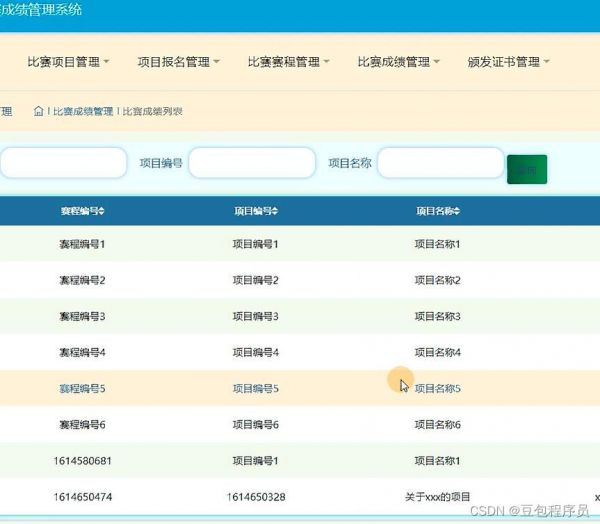The width and height of the screenshot is (600, 524).
Task: Select the 项目名称3 cell in the table
Action: (437, 316)
